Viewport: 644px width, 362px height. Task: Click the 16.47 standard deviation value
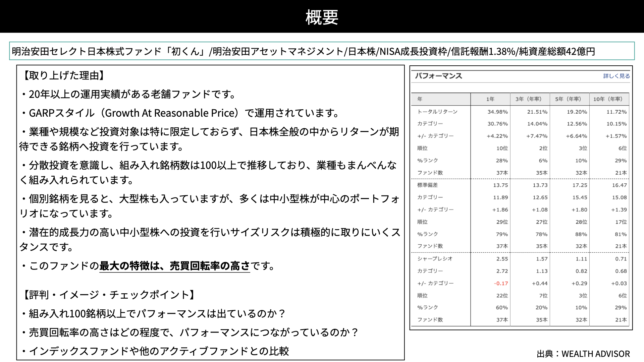619,185
